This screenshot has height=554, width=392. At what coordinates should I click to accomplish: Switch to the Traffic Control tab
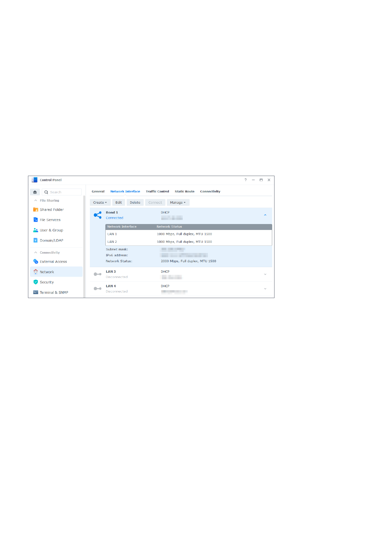click(x=157, y=191)
